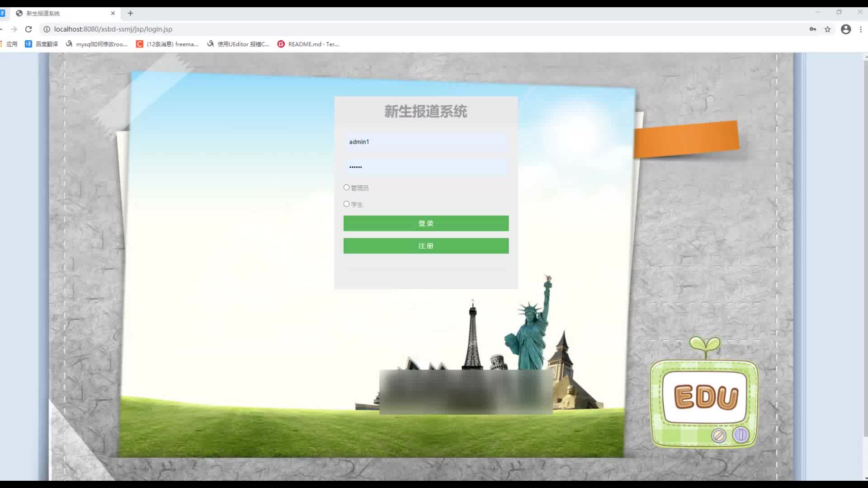Open the README.md bookmark
The image size is (868, 488).
(x=308, y=44)
